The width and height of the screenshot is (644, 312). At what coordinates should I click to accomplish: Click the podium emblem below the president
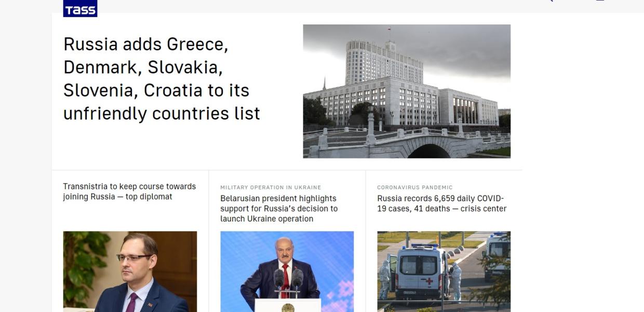pos(288,308)
